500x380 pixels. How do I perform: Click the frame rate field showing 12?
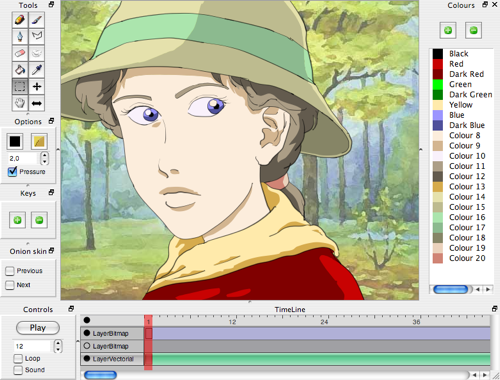pyautogui.click(x=33, y=346)
